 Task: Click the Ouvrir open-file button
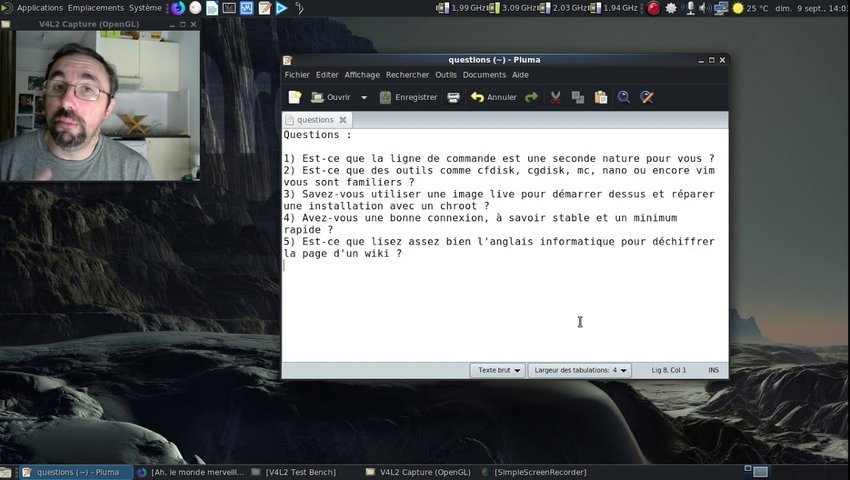331,97
